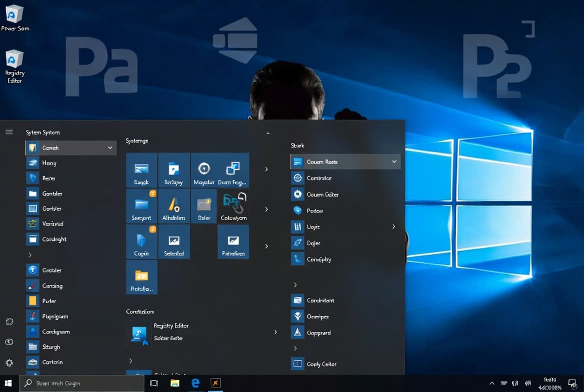The height and width of the screenshot is (392, 584).
Task: Open the Condrgram entry
Action: 56,331
